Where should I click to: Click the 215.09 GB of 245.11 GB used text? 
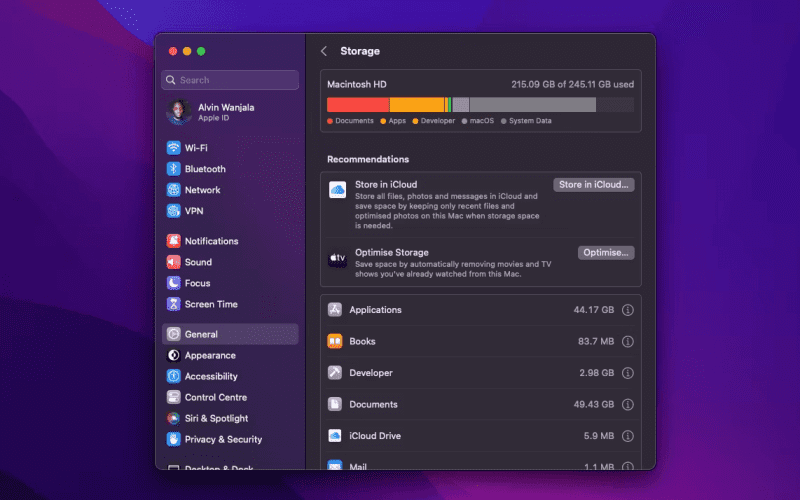click(x=572, y=84)
